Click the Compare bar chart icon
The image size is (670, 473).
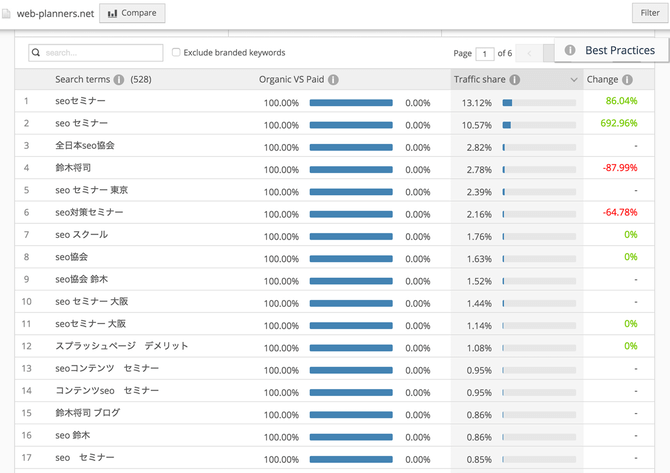point(112,13)
